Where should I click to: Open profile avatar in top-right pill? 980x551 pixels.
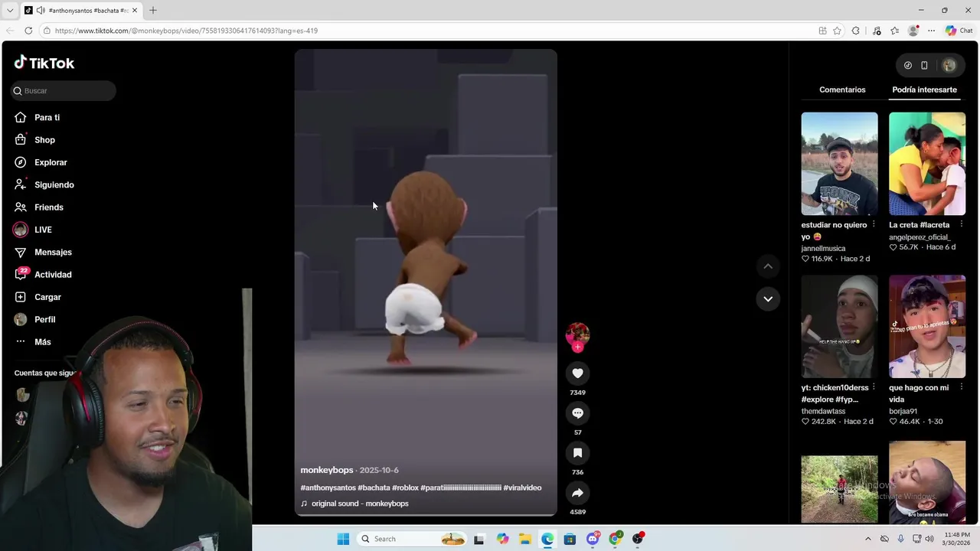click(949, 66)
